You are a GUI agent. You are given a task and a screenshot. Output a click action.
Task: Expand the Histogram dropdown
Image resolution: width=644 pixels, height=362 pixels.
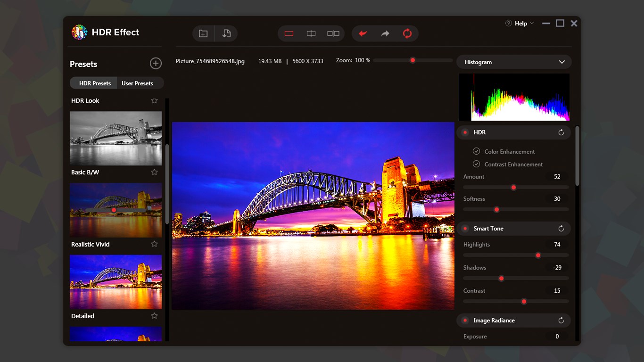pyautogui.click(x=561, y=62)
